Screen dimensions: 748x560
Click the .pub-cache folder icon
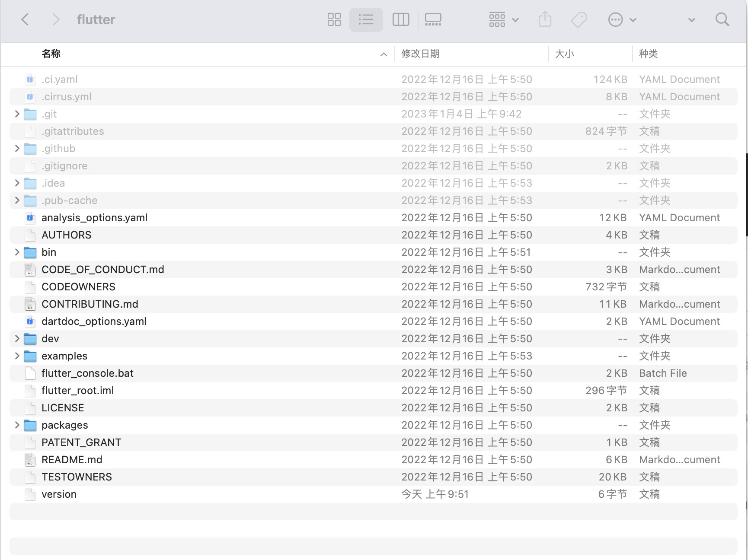[30, 200]
